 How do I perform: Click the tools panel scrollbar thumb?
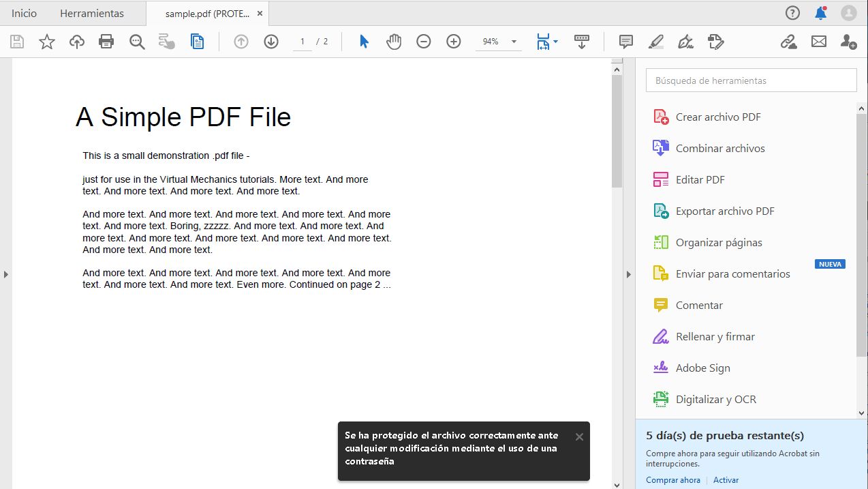pos(862,235)
